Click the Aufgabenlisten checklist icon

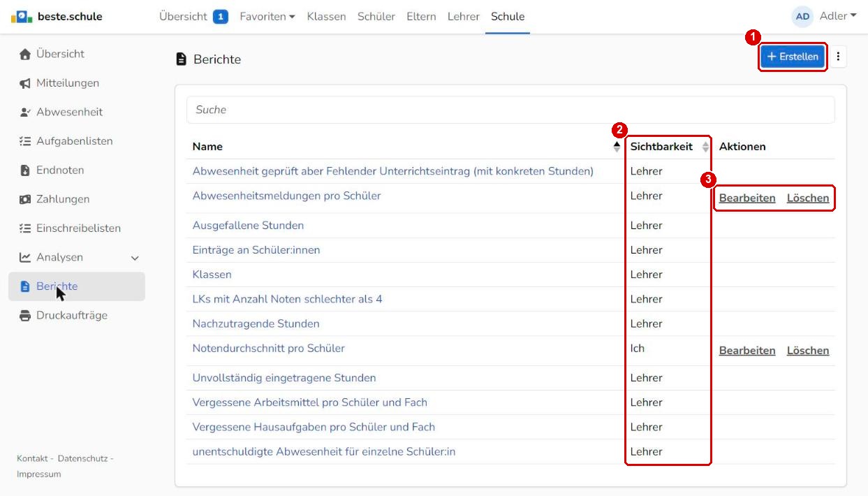pyautogui.click(x=25, y=141)
